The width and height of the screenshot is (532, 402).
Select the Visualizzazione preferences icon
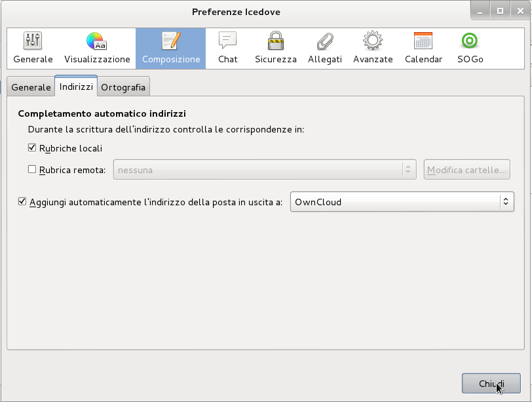97,41
